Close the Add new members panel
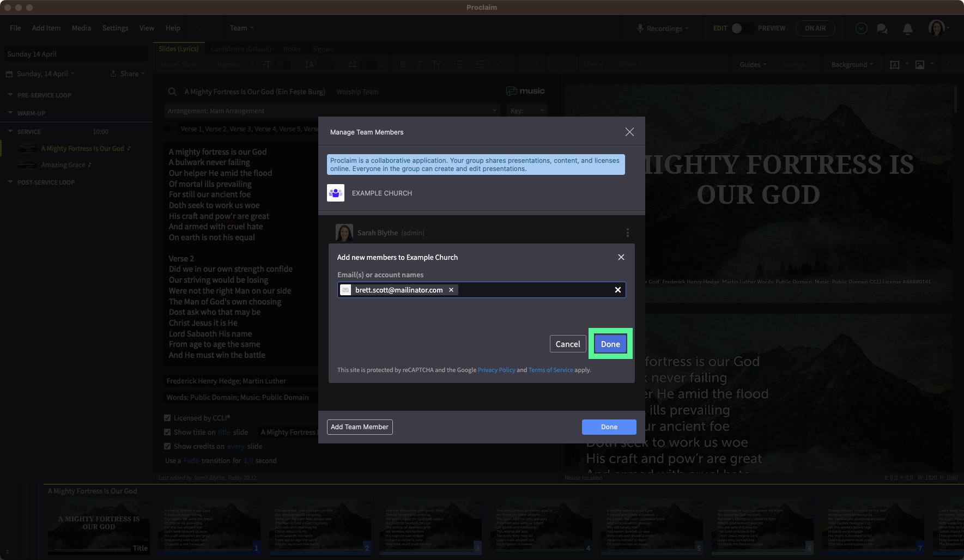The height and width of the screenshot is (560, 964). coord(621,257)
